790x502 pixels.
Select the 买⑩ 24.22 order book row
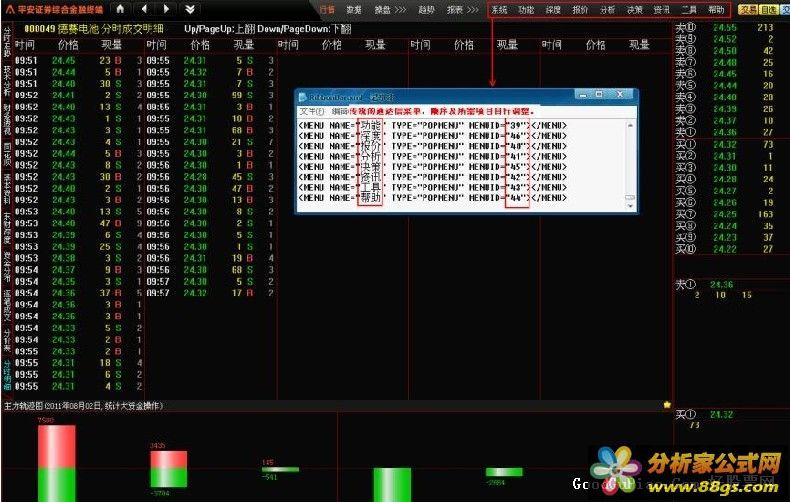pyautogui.click(x=725, y=249)
